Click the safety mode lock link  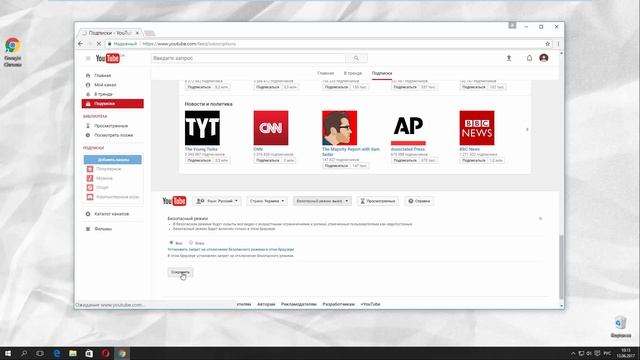click(231, 249)
